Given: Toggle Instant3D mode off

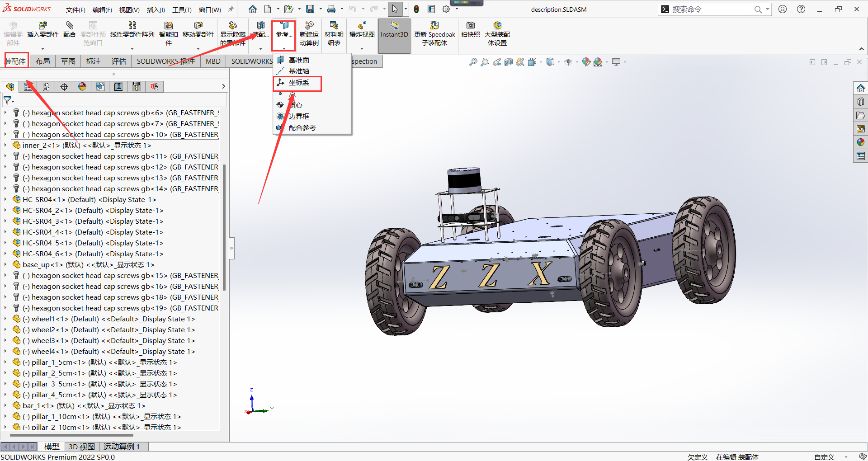Looking at the screenshot, I should (x=394, y=31).
